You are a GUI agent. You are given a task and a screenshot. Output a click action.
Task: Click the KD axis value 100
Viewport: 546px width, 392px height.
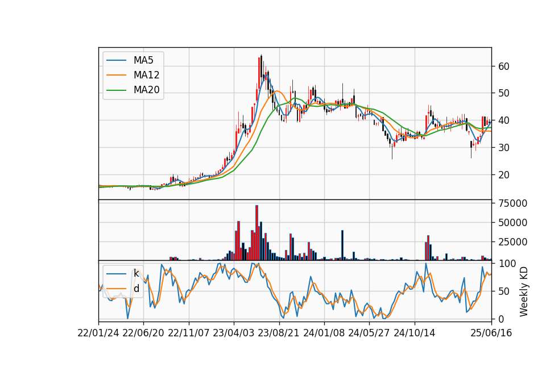coord(507,264)
